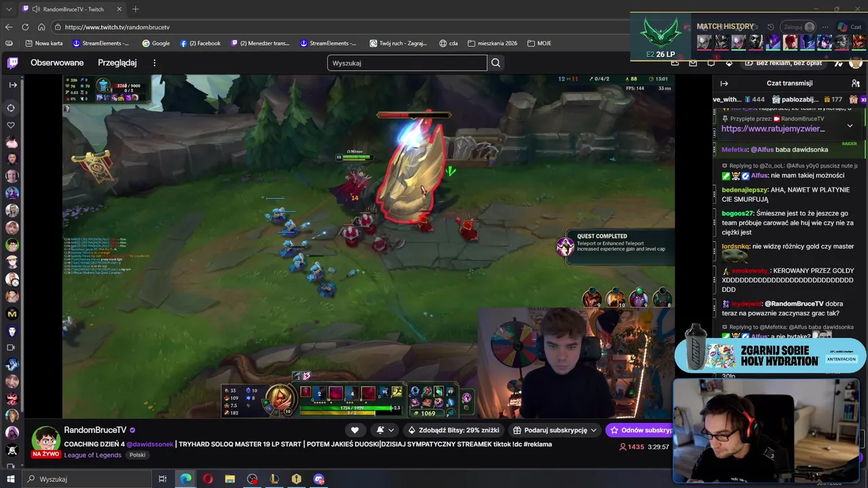Screen dimensions: 868x488
Task: Open the Przeglądaj tab
Action: 117,63
